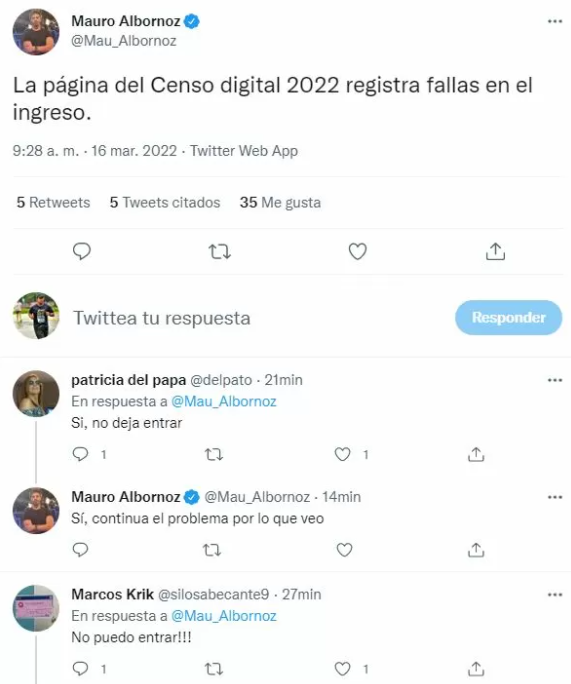Open @Mau_Albornoz mention link in patricia's reply

(224, 401)
